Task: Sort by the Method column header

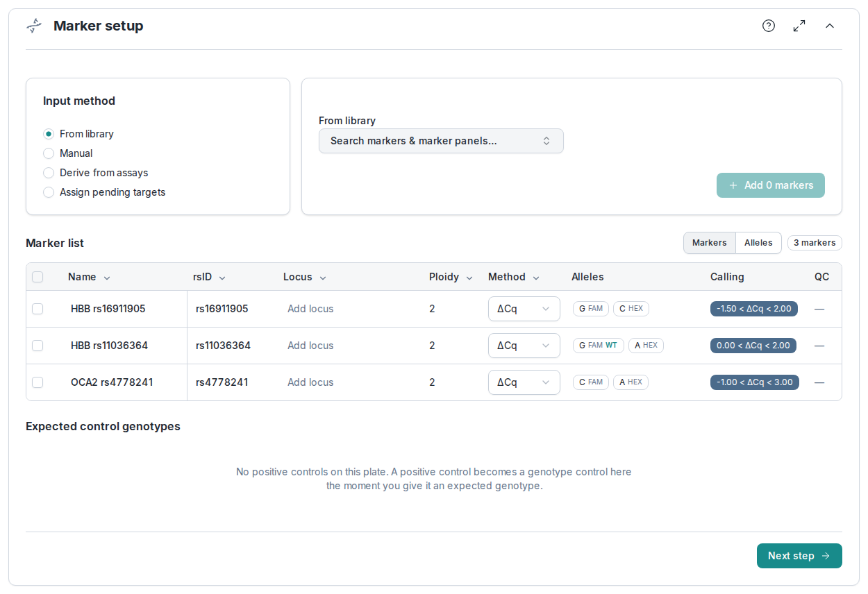Action: click(513, 277)
